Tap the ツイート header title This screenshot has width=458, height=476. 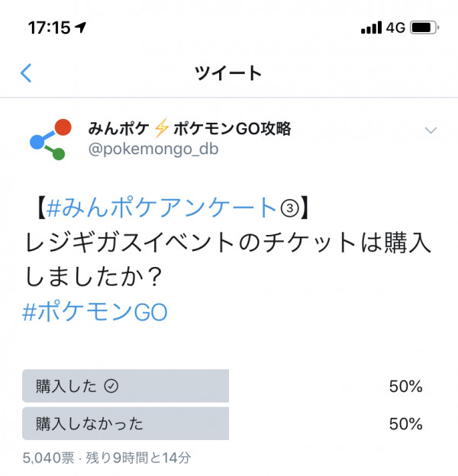click(228, 73)
